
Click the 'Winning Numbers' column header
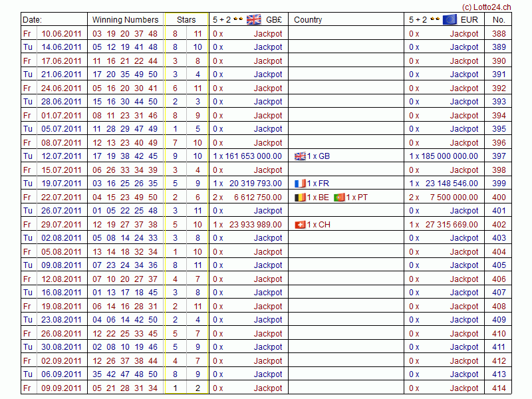tap(125, 20)
